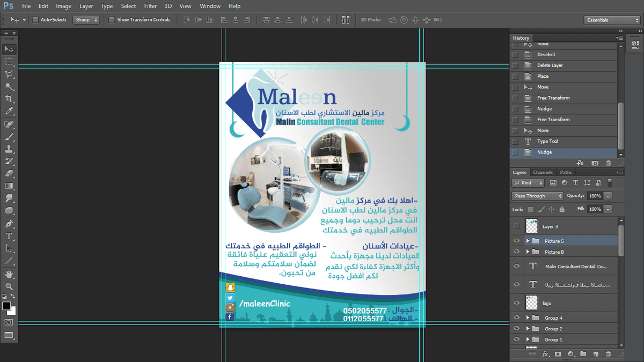Open the Essentials workspace dropdown
644x362 pixels.
point(612,20)
